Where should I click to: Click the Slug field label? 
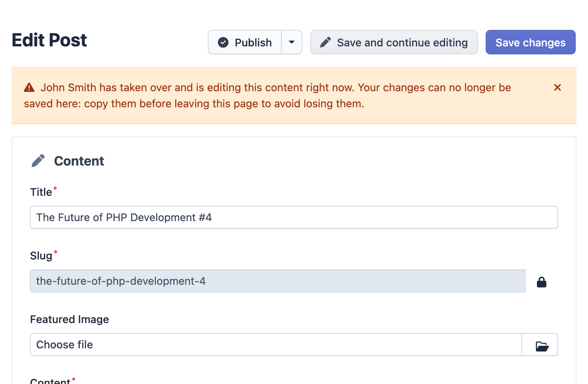tap(41, 256)
